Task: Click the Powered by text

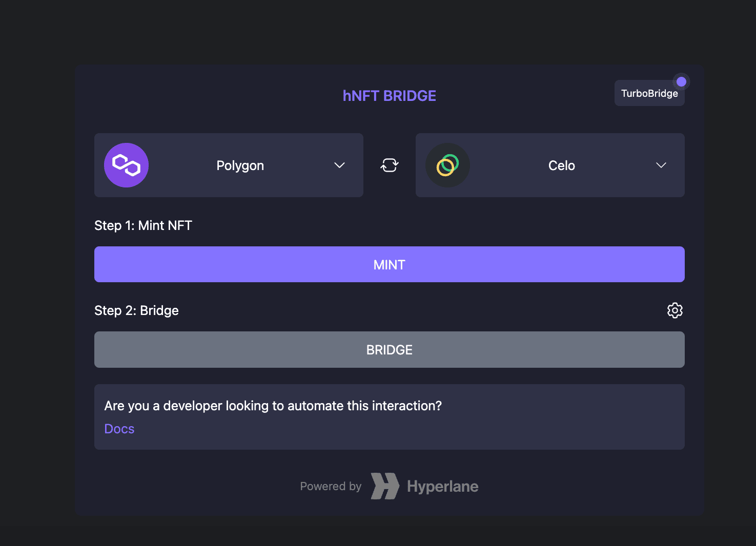Action: [x=331, y=486]
